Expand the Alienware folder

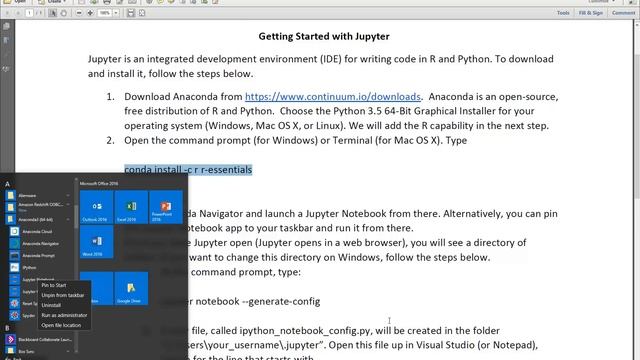coord(39,196)
